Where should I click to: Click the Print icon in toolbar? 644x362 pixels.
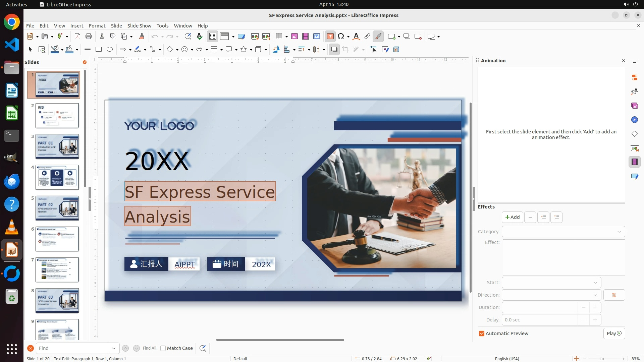[89, 37]
